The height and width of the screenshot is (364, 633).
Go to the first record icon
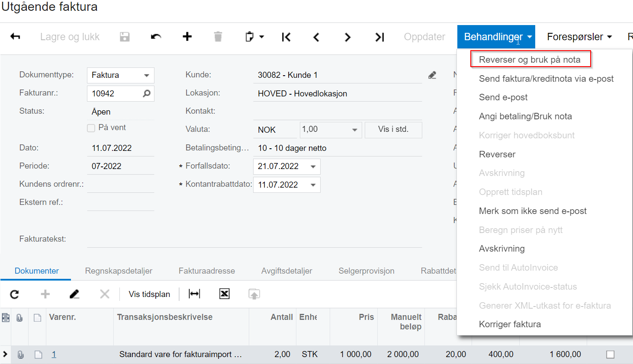286,37
